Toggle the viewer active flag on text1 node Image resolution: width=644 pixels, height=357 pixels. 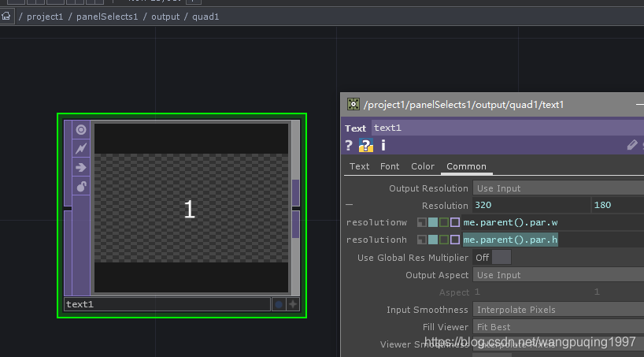81,130
